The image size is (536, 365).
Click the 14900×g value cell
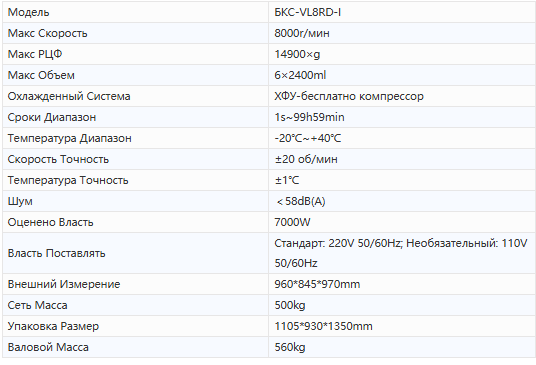(402, 54)
